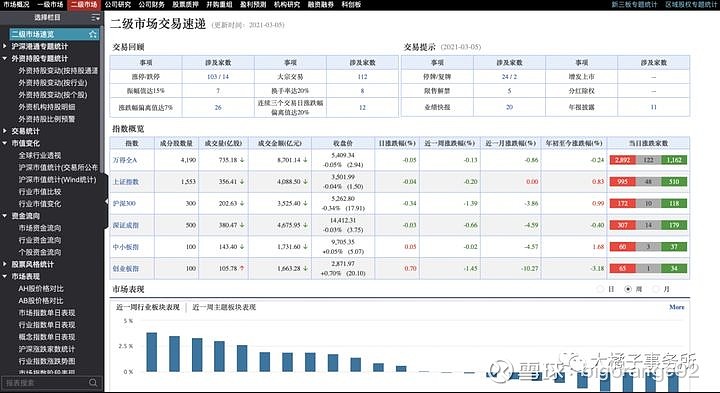Screen dimensions: 720x393
Task: Click 涨跌幅偏离值达7% count 26
Action: pyautogui.click(x=218, y=107)
